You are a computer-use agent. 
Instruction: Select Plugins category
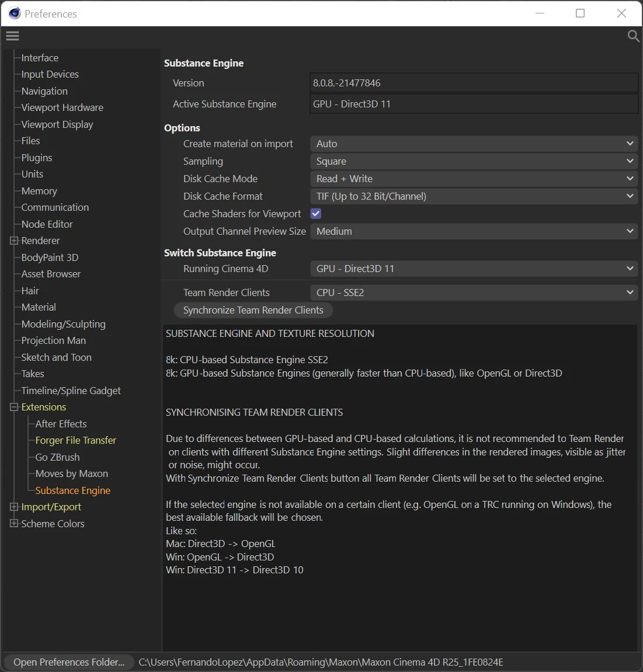pos(37,158)
